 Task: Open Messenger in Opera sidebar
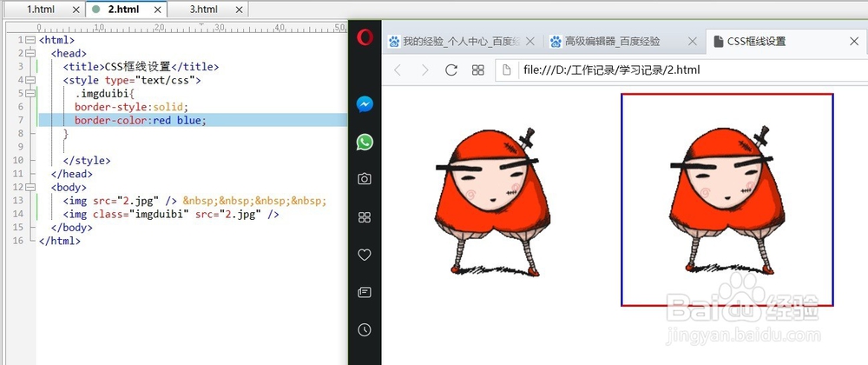click(x=365, y=104)
